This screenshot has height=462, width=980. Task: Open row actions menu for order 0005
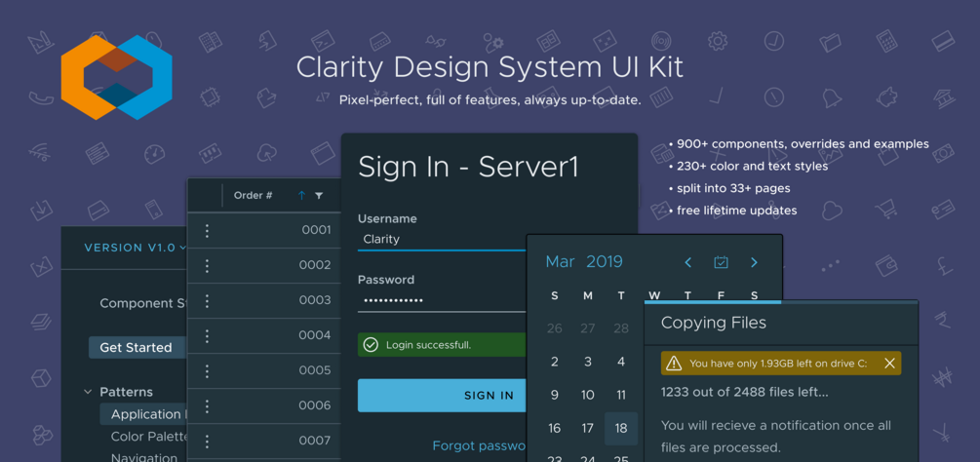[x=207, y=370]
